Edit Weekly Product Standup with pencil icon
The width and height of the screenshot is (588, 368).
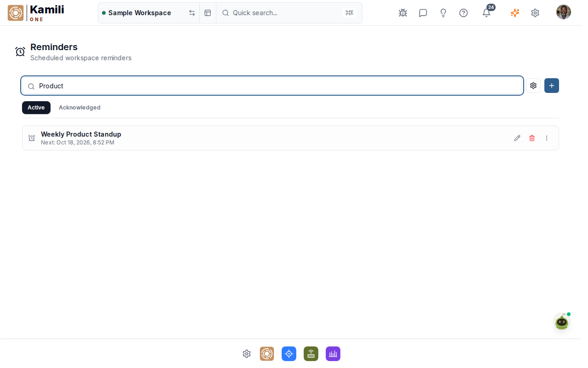[517, 138]
